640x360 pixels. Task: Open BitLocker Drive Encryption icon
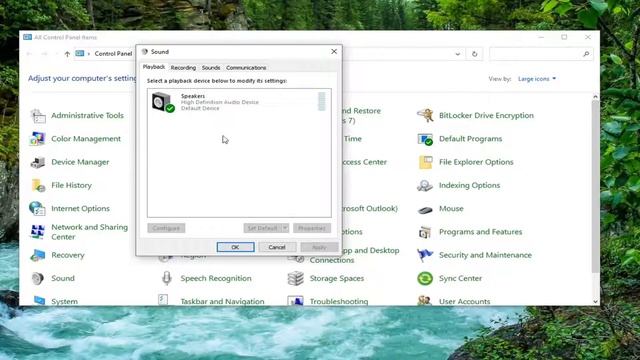425,116
